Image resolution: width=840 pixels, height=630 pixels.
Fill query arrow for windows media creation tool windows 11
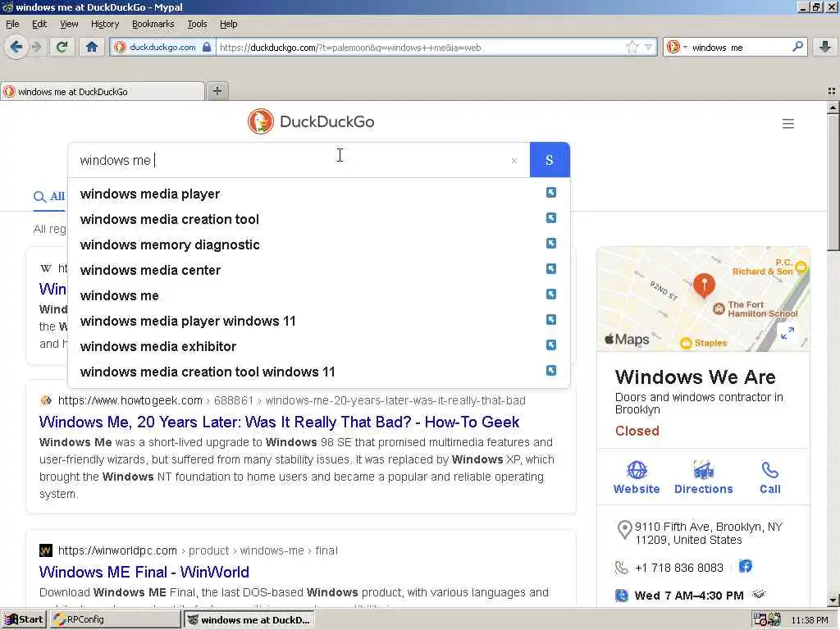(x=550, y=370)
